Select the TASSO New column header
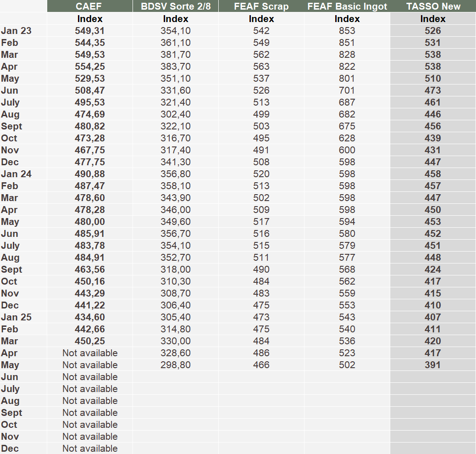The width and height of the screenshot is (476, 454). click(433, 6)
